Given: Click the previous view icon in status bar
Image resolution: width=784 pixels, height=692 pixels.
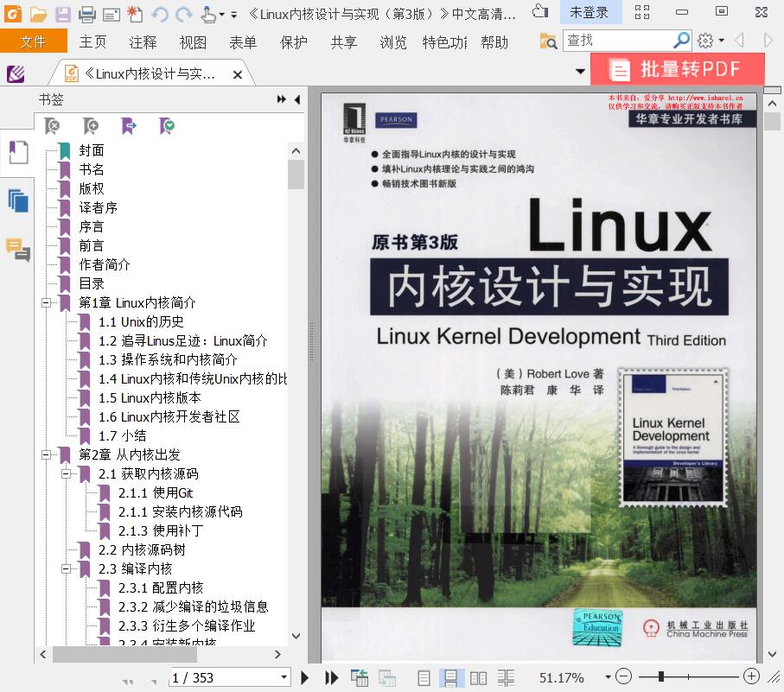Looking at the screenshot, I should tap(360, 678).
